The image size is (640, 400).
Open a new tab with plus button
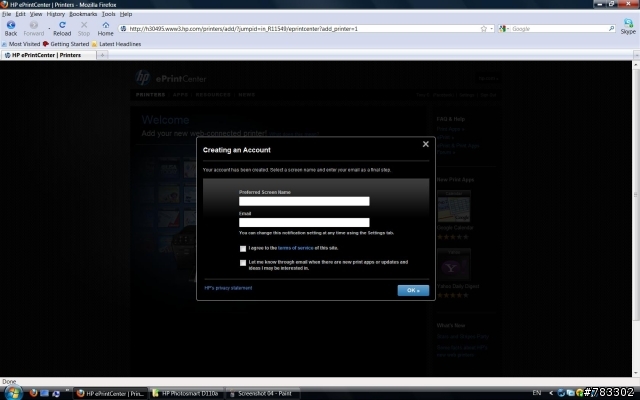point(102,55)
